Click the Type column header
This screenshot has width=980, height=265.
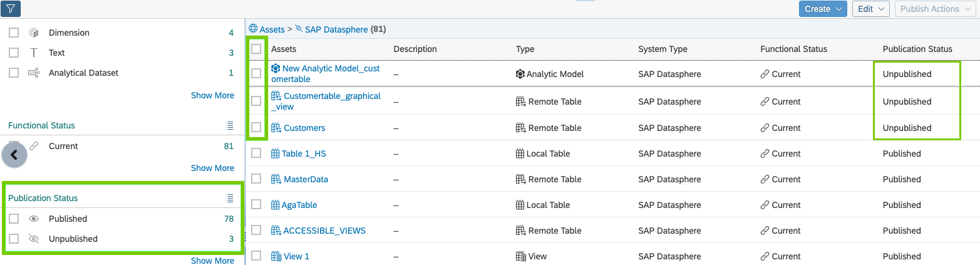click(525, 49)
